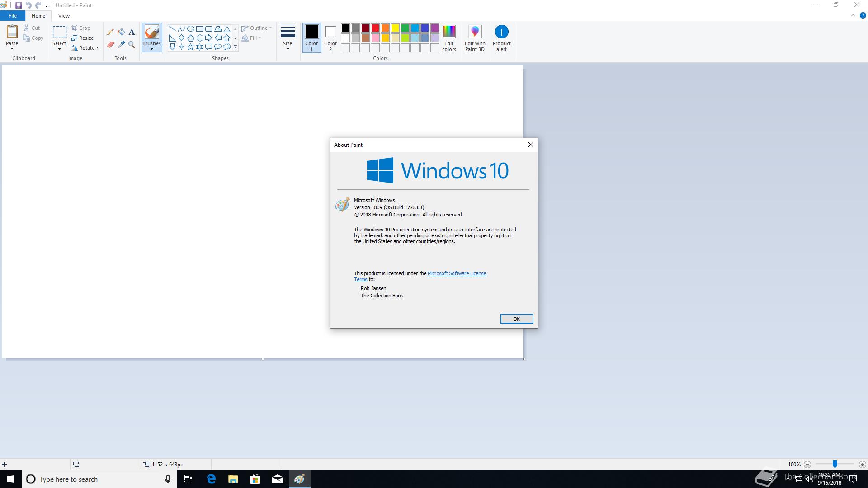Image resolution: width=868 pixels, height=488 pixels.
Task: Pick the Eraser tool
Action: pos(110,45)
